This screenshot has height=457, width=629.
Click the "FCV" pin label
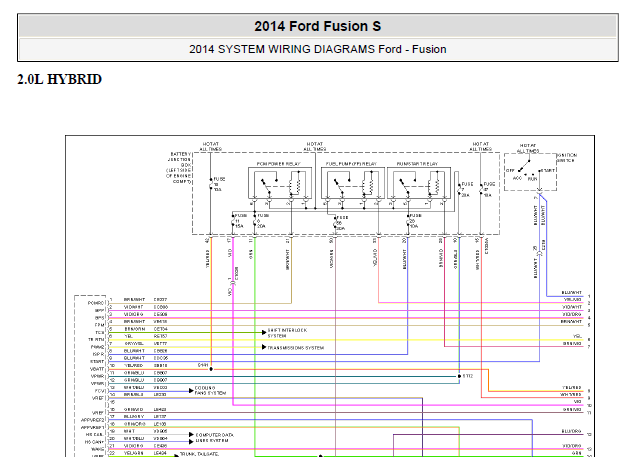99,391
